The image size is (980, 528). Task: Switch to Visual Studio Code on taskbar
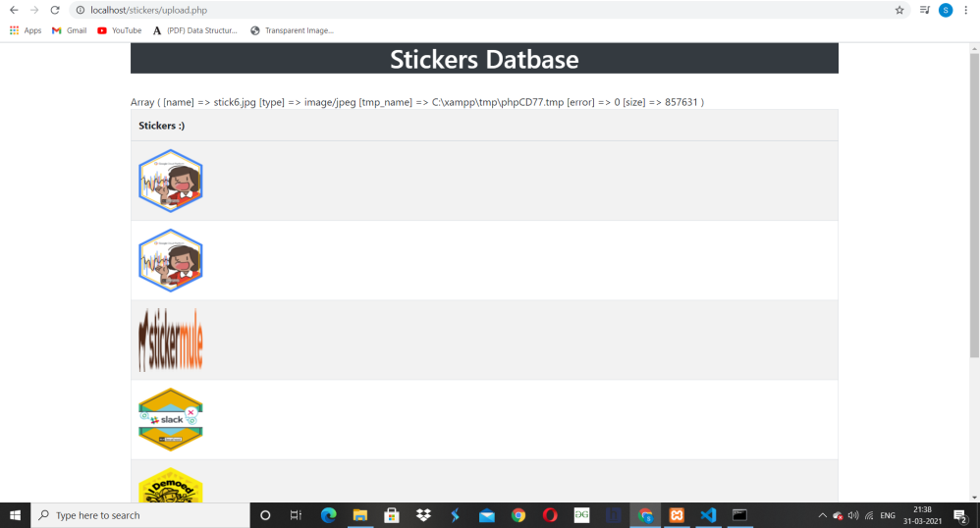click(708, 515)
